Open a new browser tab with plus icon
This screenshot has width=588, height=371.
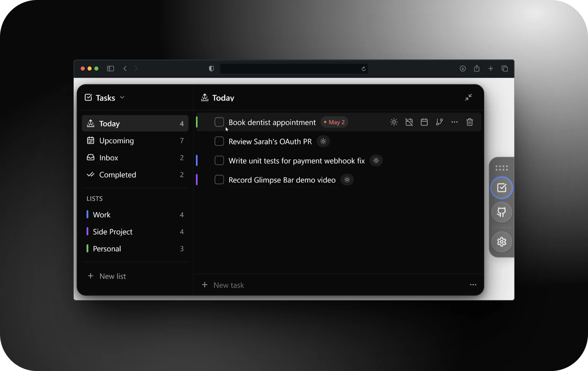coord(491,69)
